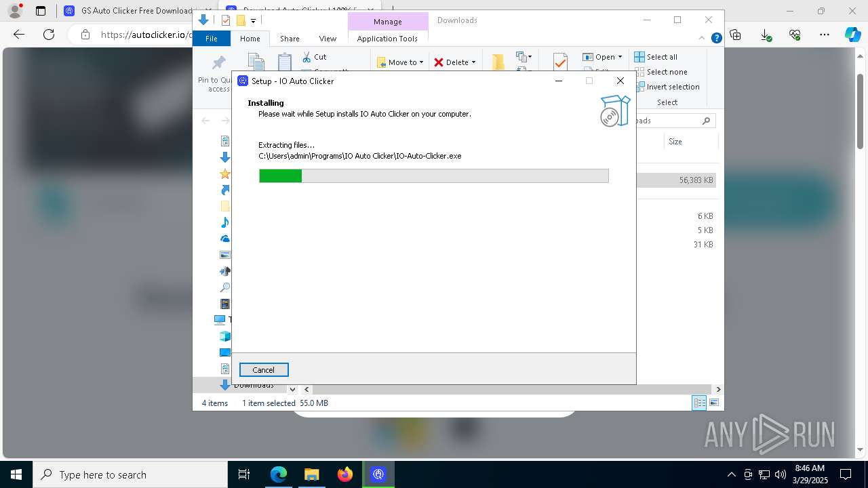Click the Paste clipboard icon in the ribbon
This screenshot has height=488, width=868.
point(285,62)
